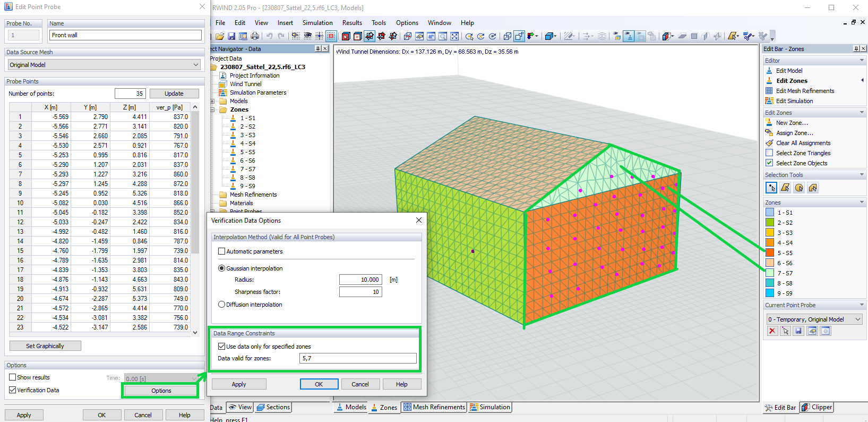Viewport: 868px width, 422px height.
Task: Click Cancel in Verification Data Options dialog
Action: 360,384
